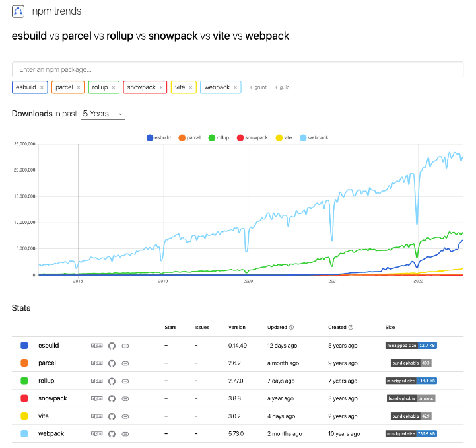Open rollup minzipped size badge
Viewport: 476px width, 448px height.
coord(411,381)
